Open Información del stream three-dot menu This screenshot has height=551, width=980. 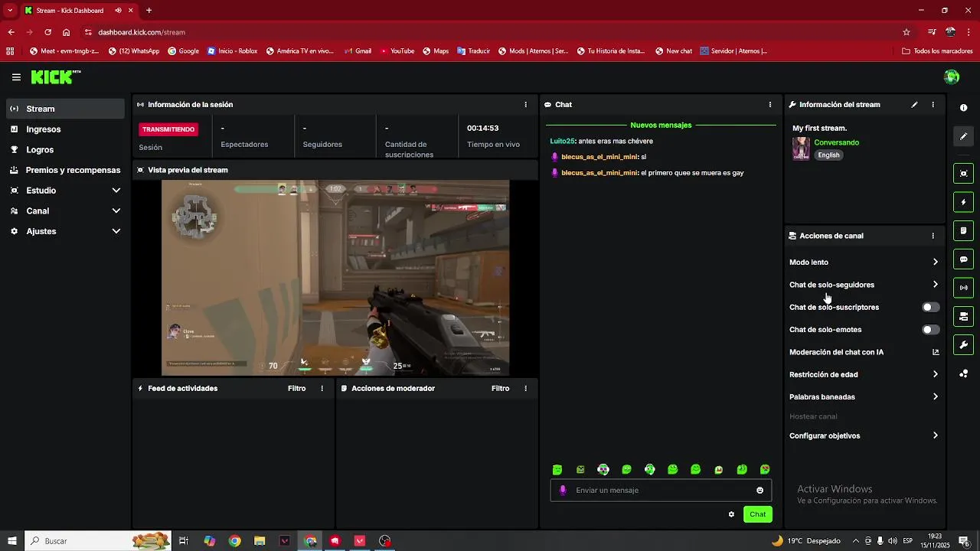pyautogui.click(x=933, y=105)
